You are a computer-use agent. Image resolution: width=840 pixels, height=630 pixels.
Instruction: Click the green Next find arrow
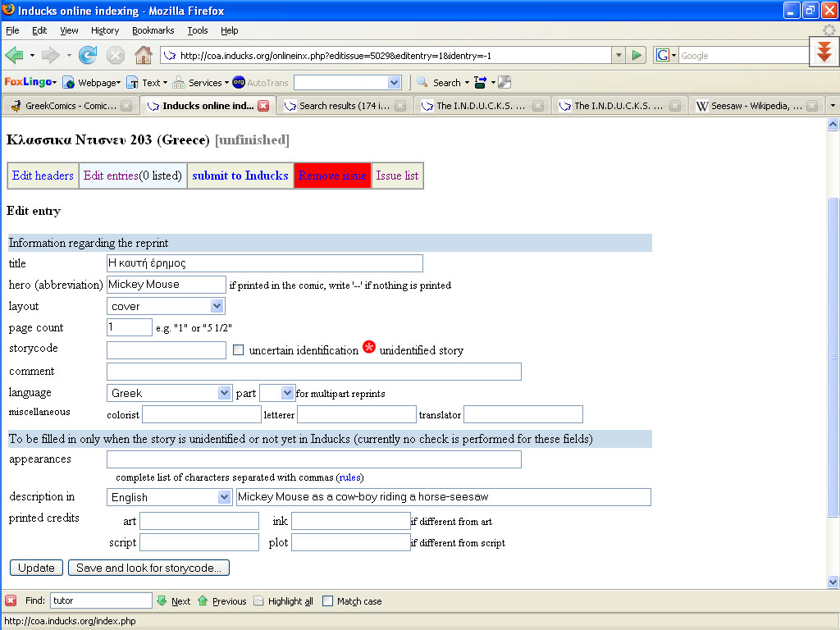click(162, 601)
